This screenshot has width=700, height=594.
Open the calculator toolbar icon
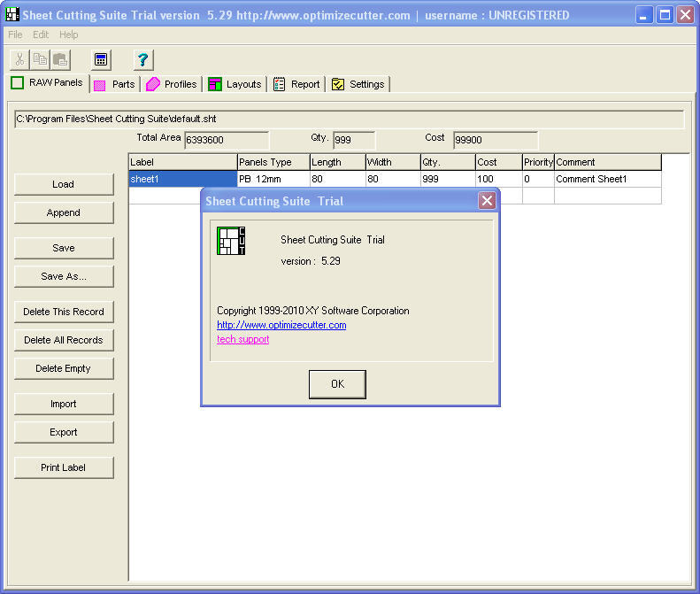pyautogui.click(x=101, y=59)
